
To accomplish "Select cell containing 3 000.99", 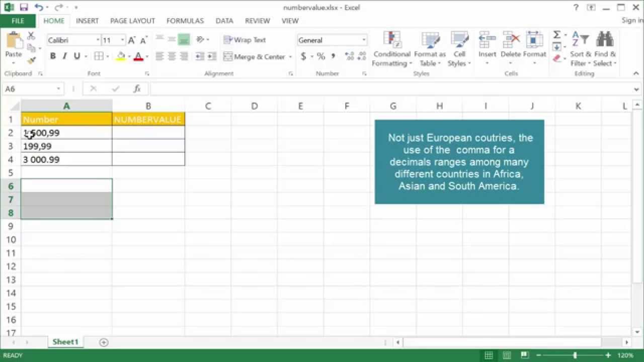I will tap(66, 159).
